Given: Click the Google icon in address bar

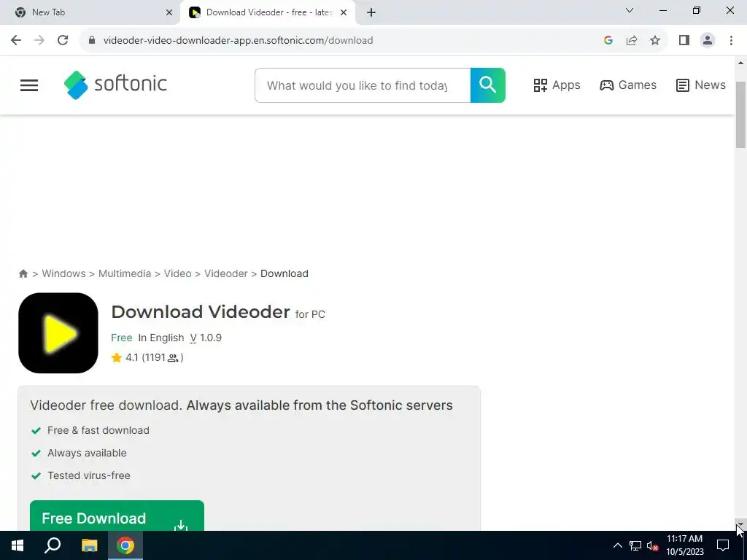Looking at the screenshot, I should tap(608, 41).
